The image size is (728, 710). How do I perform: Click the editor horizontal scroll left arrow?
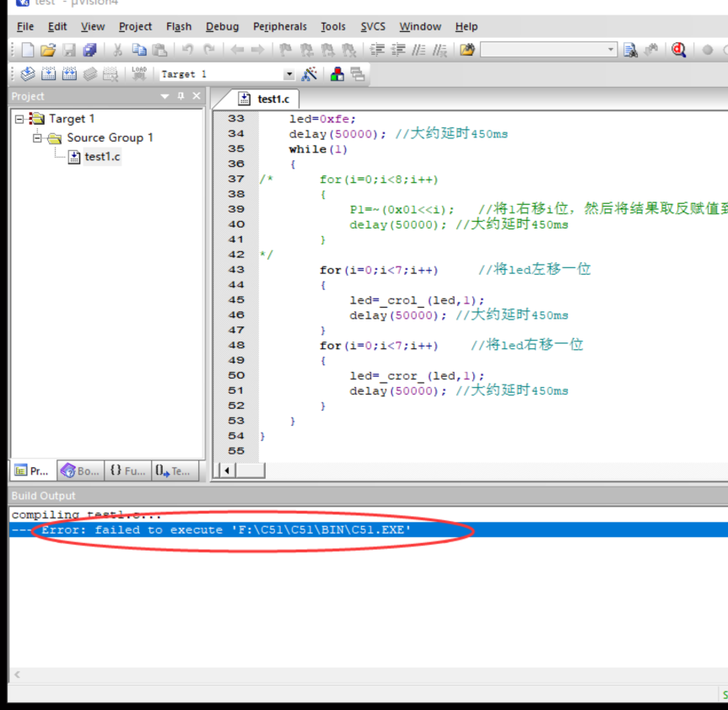[x=227, y=471]
